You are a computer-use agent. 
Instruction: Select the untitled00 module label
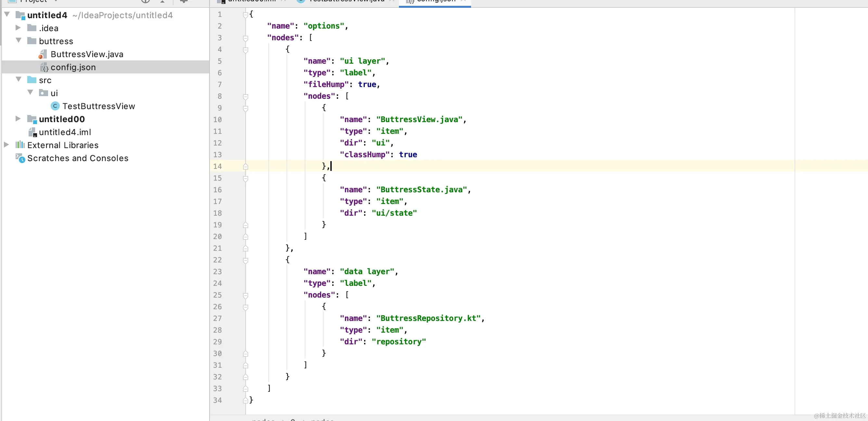pos(62,119)
